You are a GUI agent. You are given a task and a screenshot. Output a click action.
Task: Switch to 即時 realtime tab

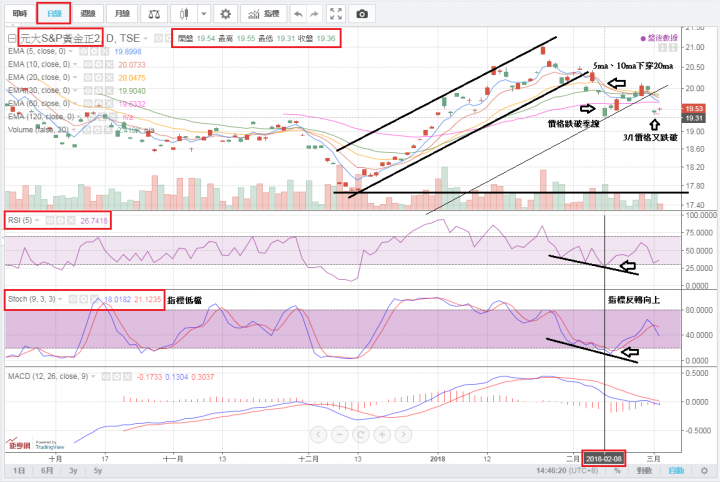pyautogui.click(x=20, y=14)
